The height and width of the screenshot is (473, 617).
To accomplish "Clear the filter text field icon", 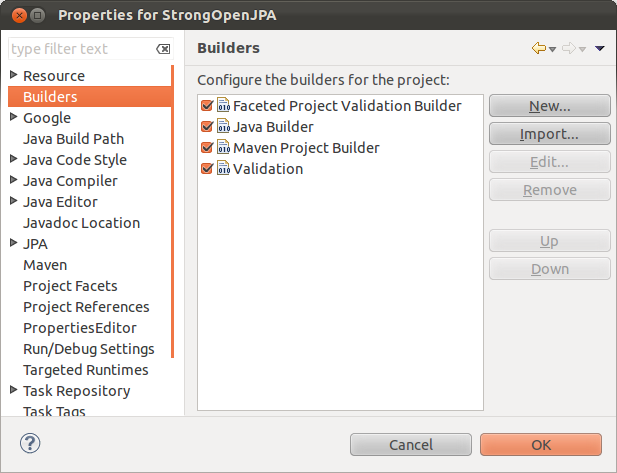I will pos(163,49).
